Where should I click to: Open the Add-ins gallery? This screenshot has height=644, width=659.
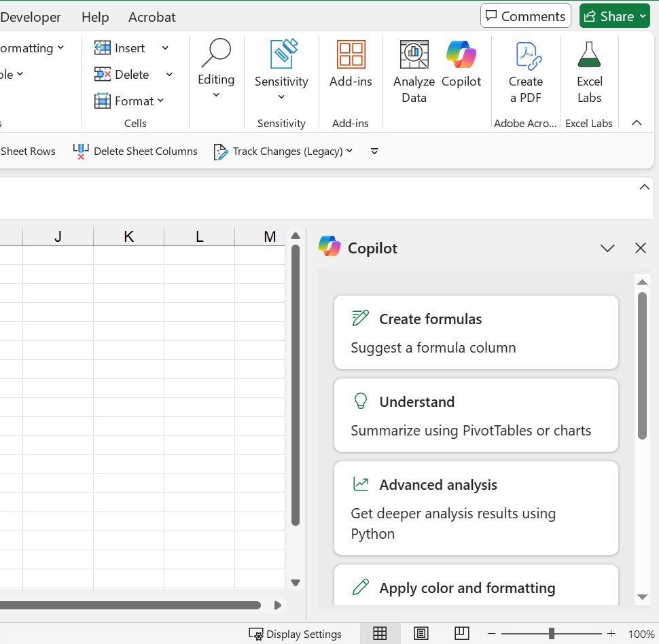351,64
